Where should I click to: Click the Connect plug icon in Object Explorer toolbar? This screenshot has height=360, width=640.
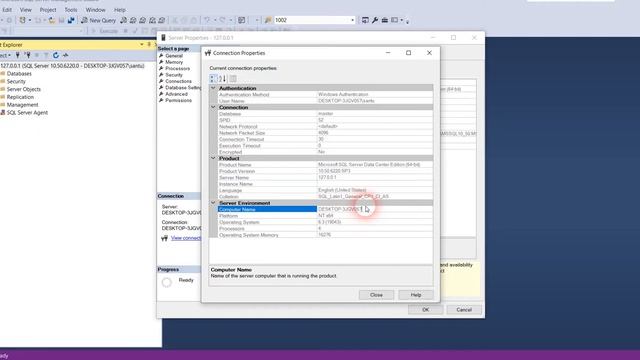[x=18, y=55]
